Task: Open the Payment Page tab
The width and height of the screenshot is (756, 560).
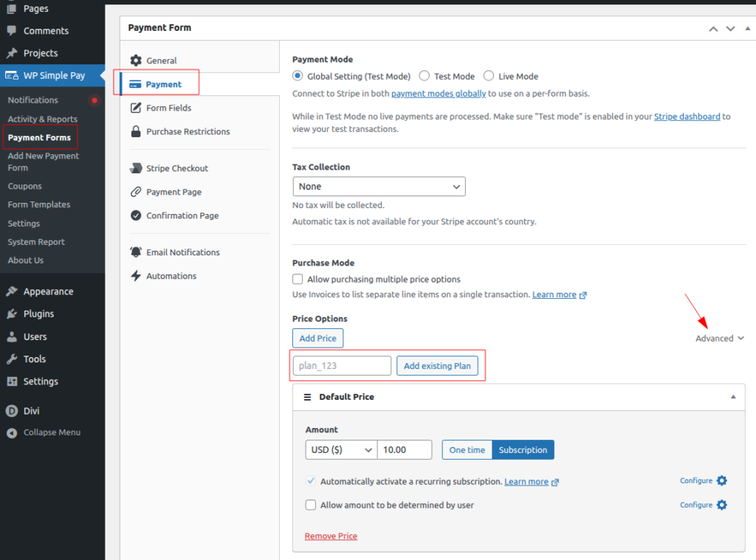Action: [173, 192]
